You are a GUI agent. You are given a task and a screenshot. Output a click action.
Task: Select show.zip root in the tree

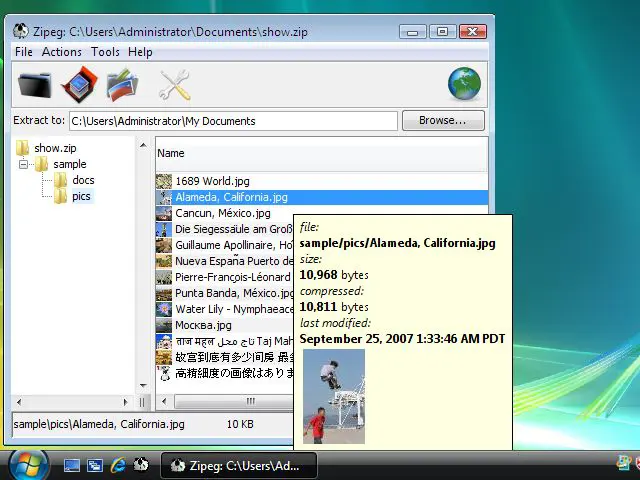click(x=55, y=148)
